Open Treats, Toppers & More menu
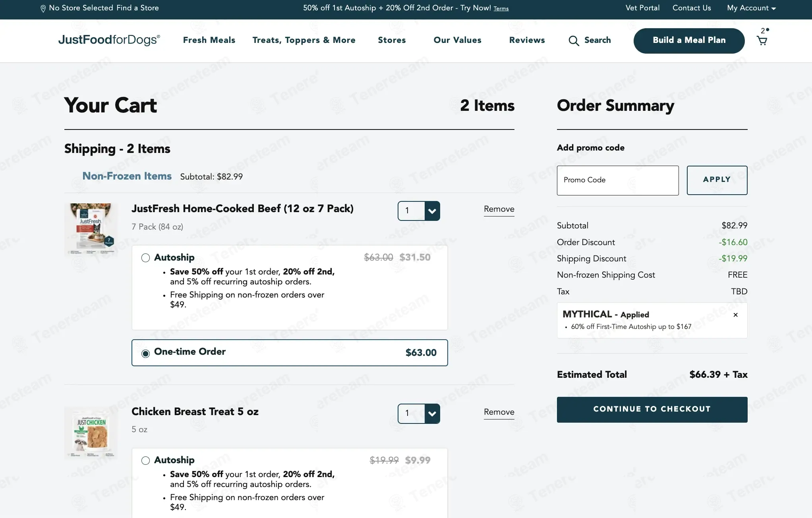 [x=304, y=40]
